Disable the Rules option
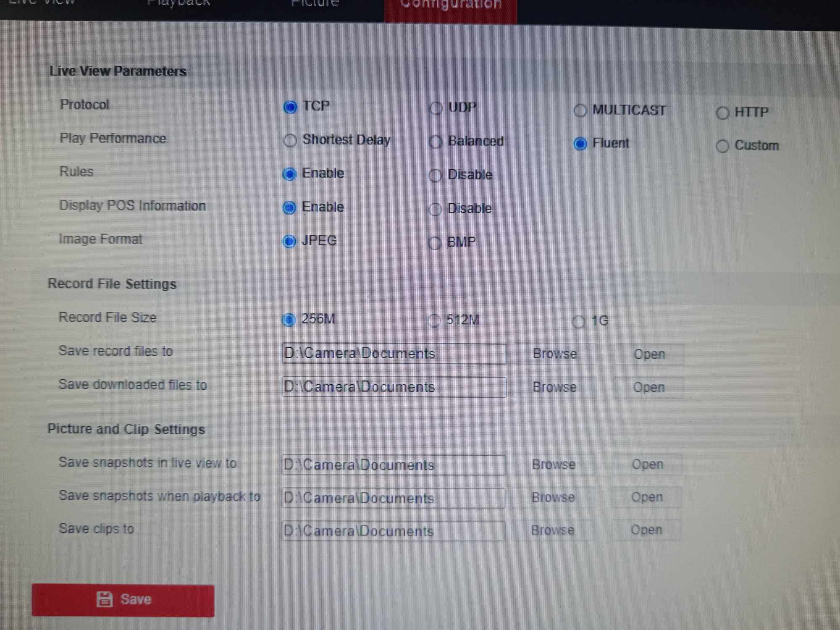840x630 pixels. [435, 175]
